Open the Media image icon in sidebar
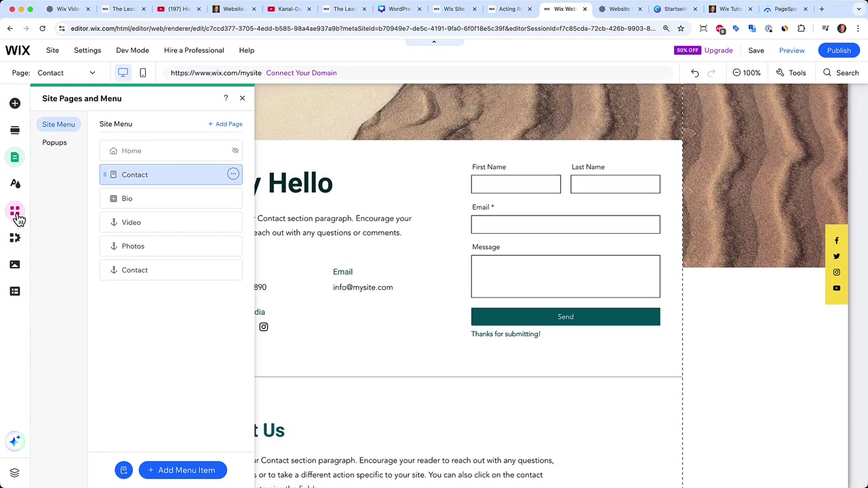 point(15,264)
